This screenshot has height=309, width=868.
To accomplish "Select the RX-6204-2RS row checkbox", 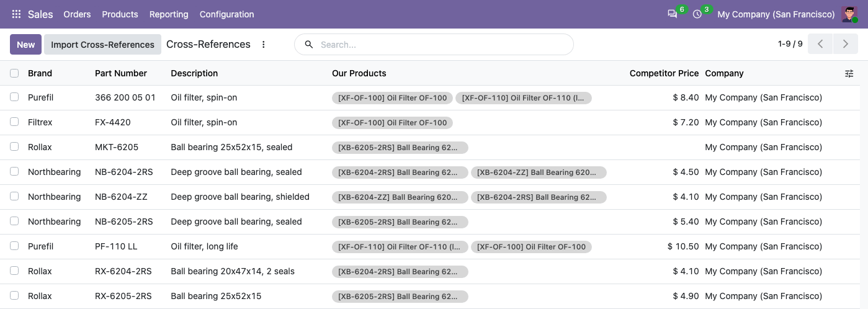I will [14, 271].
